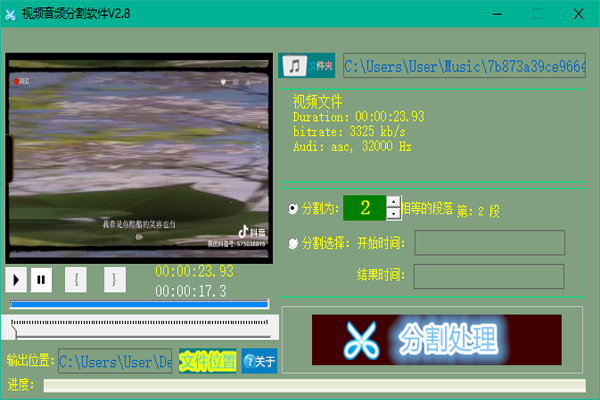Click the scissors 分割处理 split button
The width and height of the screenshot is (600, 400).
pyautogui.click(x=435, y=340)
